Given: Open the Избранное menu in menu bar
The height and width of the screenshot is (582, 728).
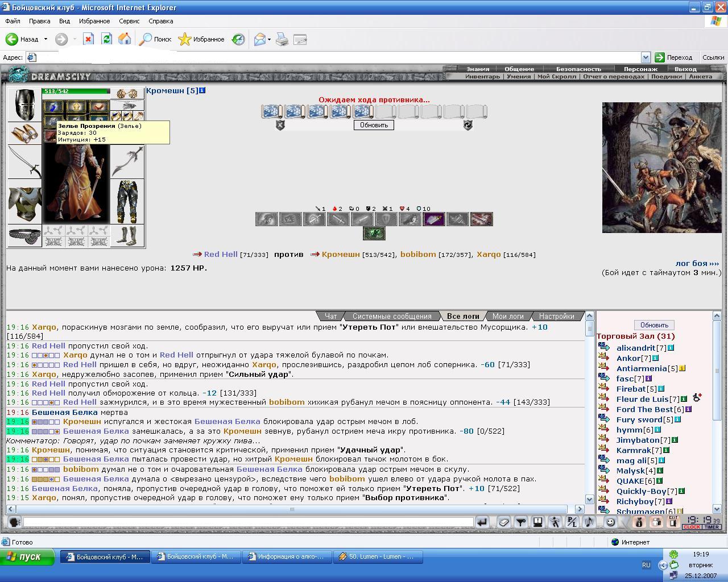Looking at the screenshot, I should [94, 21].
